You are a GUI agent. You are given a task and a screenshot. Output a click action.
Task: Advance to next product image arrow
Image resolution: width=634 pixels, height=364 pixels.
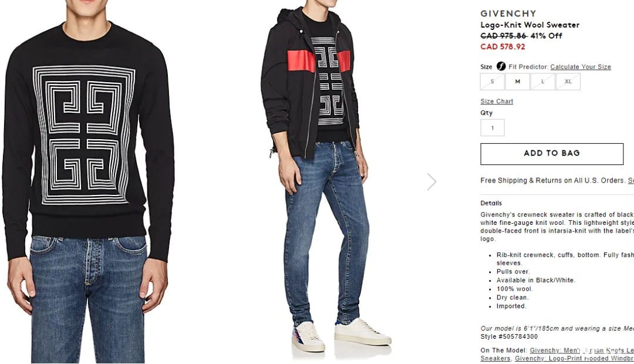431,181
